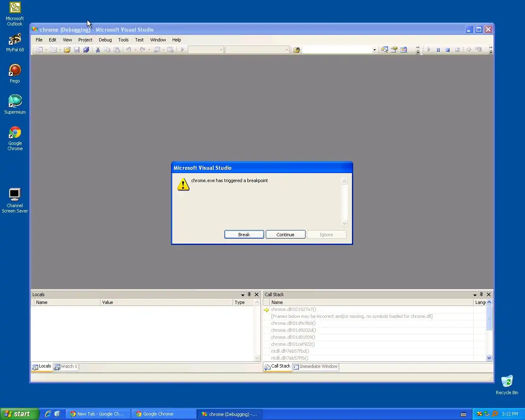The image size is (525, 420).
Task: Toggle auto-hide pin on Call Stack panel
Action: coord(481,294)
